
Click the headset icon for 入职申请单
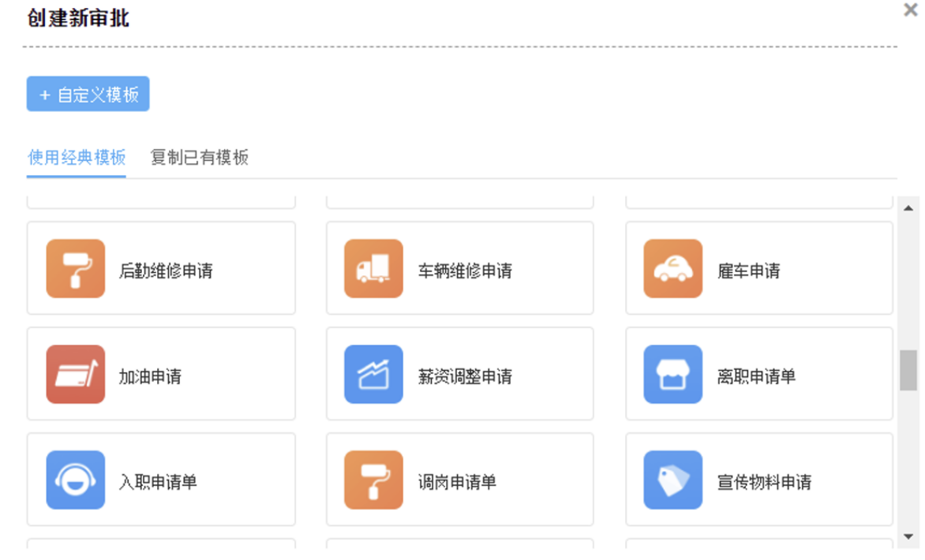pyautogui.click(x=75, y=480)
